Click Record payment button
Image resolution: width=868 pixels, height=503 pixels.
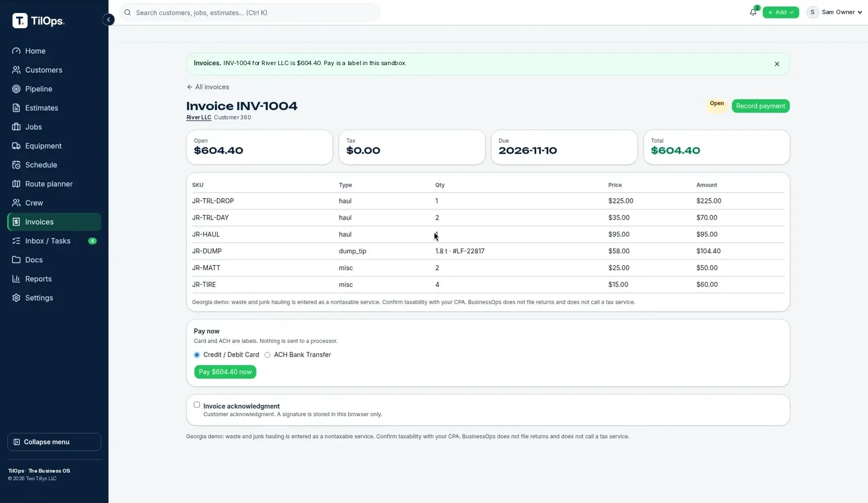tap(761, 106)
